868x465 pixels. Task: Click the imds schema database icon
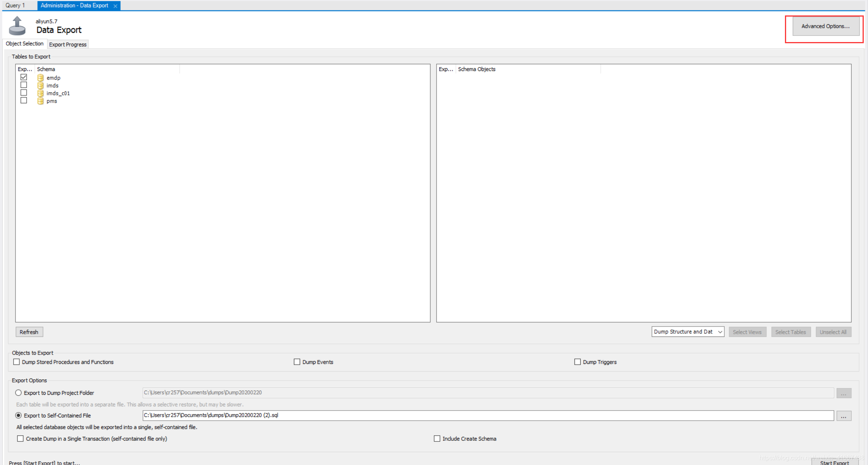(40, 85)
